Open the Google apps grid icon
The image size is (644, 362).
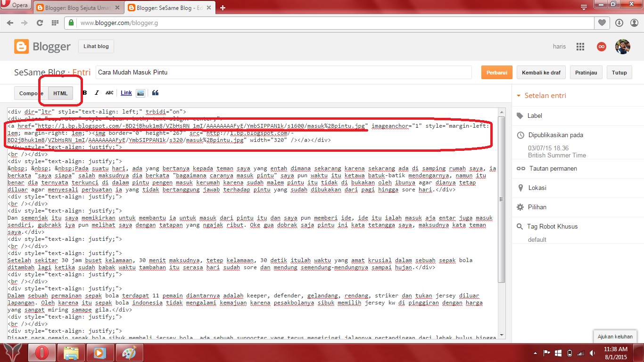tap(580, 47)
